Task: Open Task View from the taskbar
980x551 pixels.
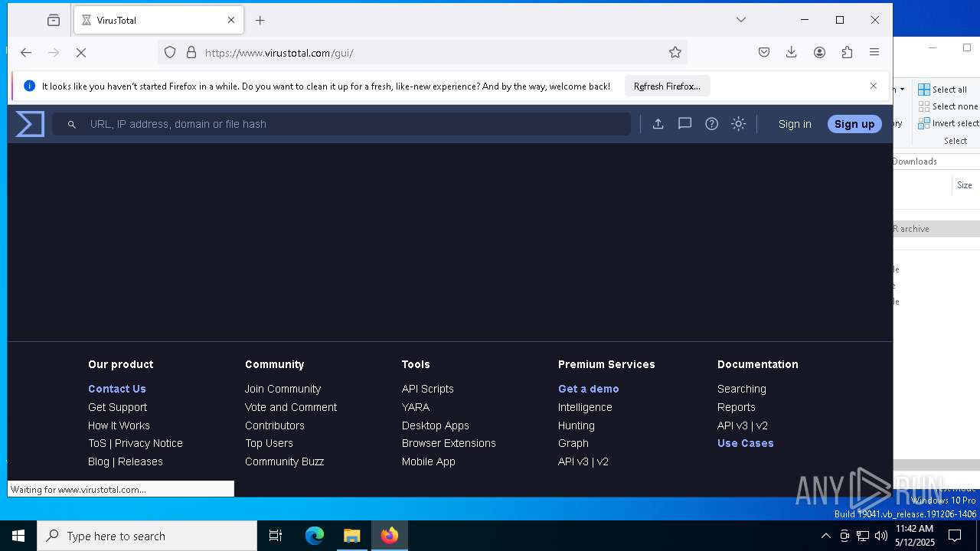Action: (276, 536)
